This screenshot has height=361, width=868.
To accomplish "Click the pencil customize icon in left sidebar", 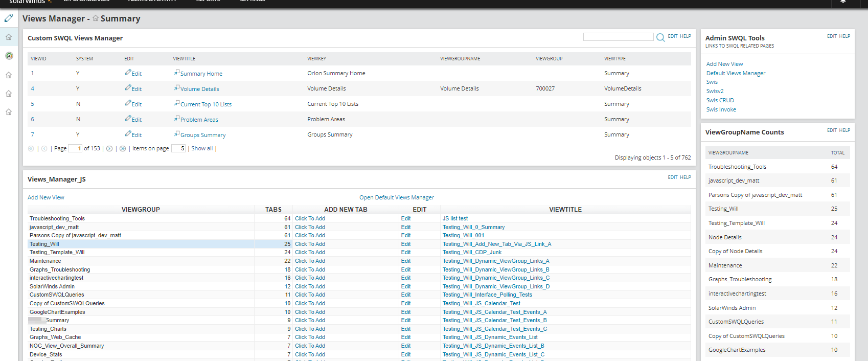I will 9,18.
